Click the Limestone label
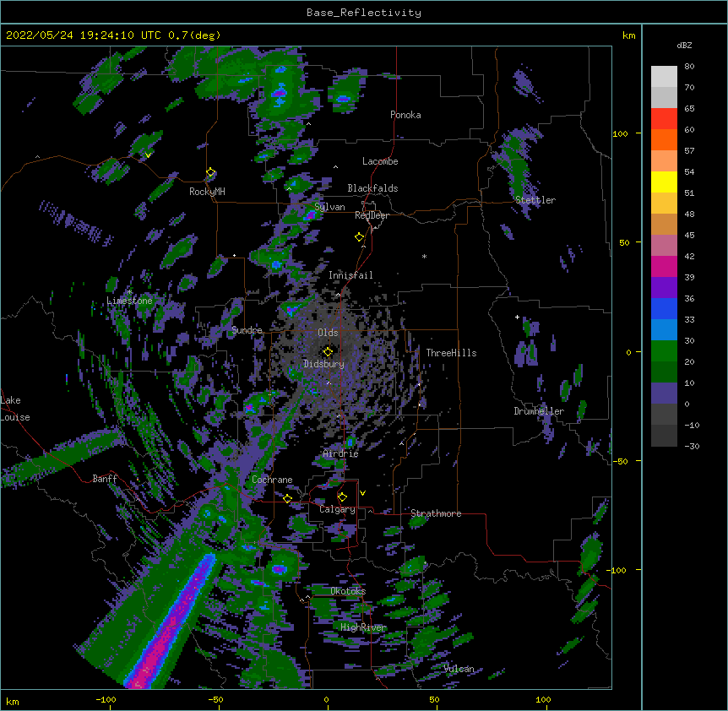The width and height of the screenshot is (728, 711). (129, 301)
